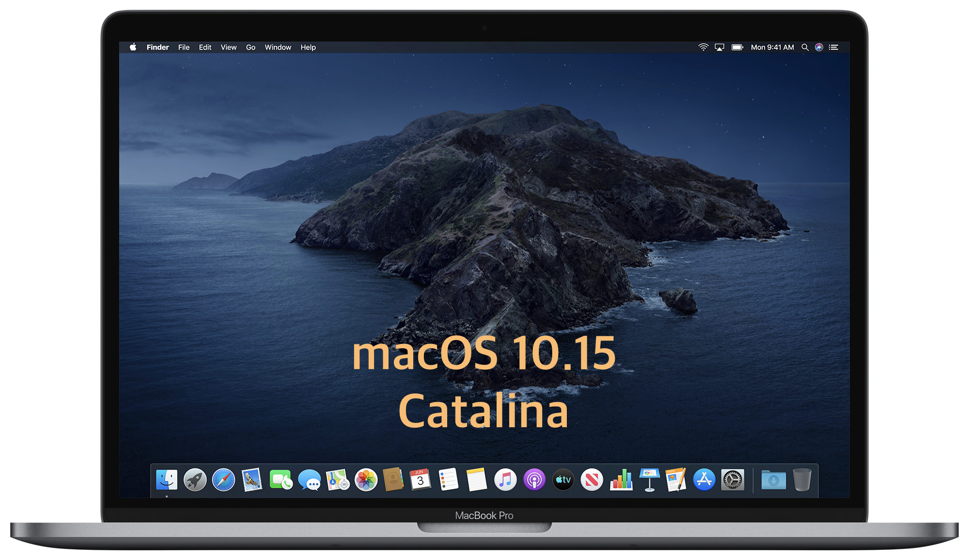Click the Trash in Dock
968x560 pixels.
coord(802,480)
